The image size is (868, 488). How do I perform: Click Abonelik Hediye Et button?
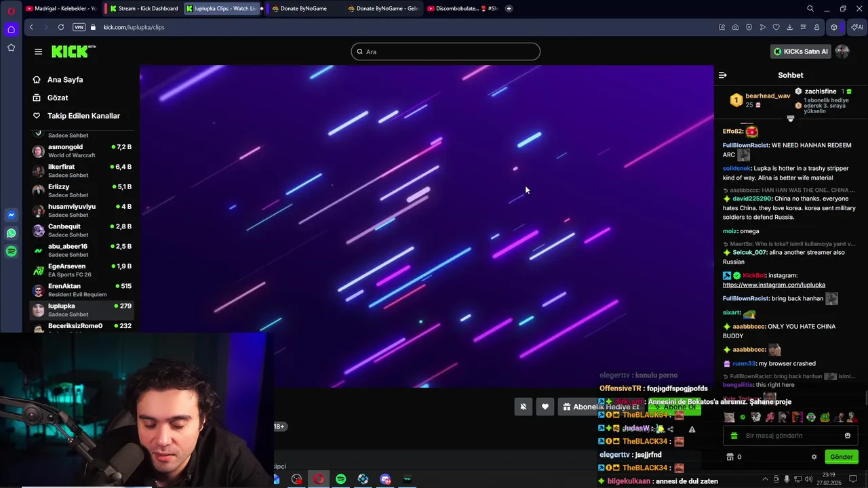(x=600, y=407)
